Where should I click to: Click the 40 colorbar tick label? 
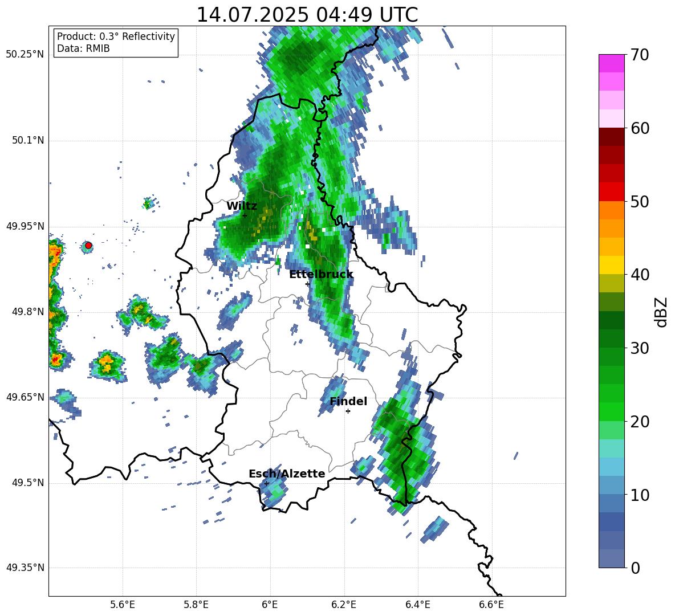coord(640,275)
